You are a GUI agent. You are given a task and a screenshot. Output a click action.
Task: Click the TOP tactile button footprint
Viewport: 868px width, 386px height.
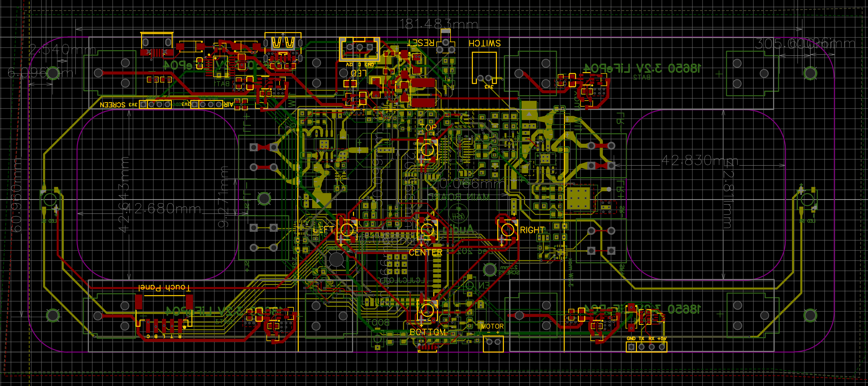pos(427,149)
